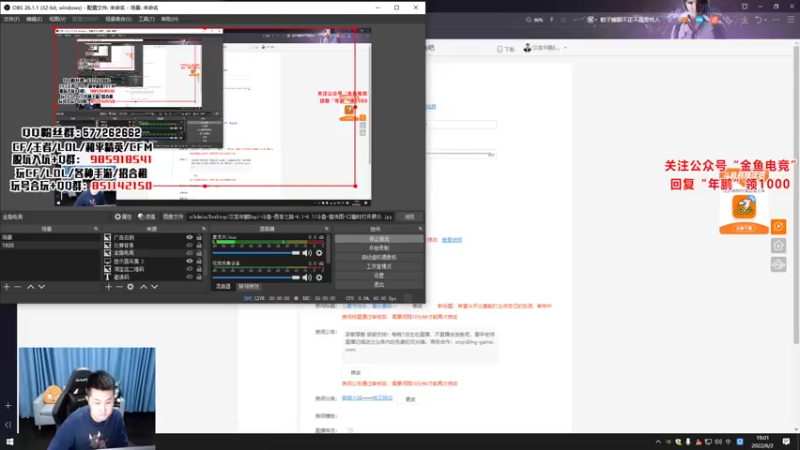Toggle visibility eye of 金鱼电竞 source
800x450 pixels.
[189, 253]
